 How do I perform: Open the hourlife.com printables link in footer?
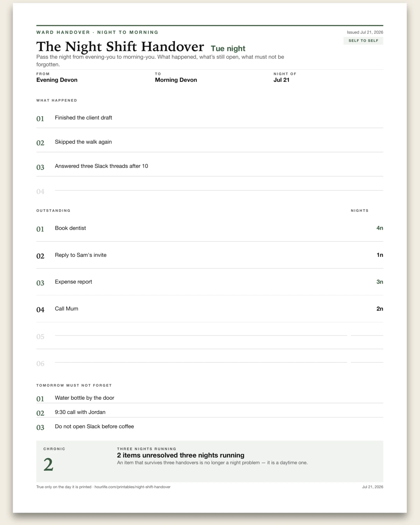(x=132, y=487)
